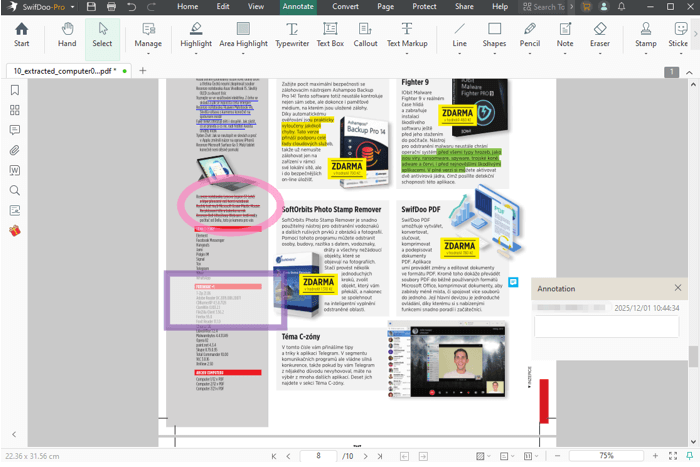Open the signature sidebar icon
Viewport: 700px width, 467px height.
[15, 210]
